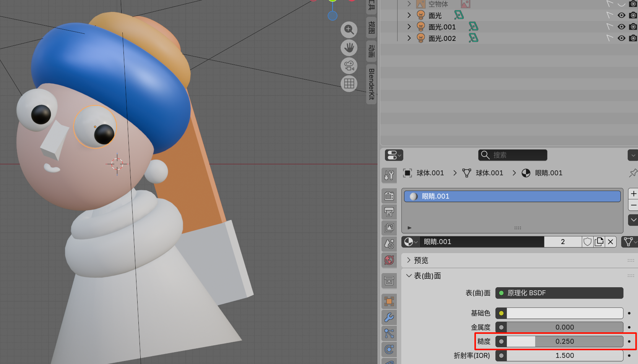Click the 折射率(IOR) field showing 1.500
The width and height of the screenshot is (638, 364).
(565, 356)
